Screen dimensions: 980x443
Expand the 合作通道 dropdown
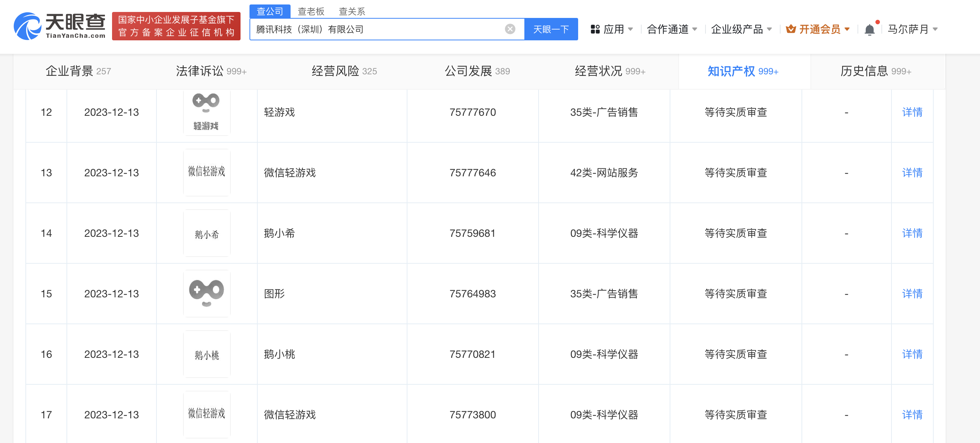(672, 29)
